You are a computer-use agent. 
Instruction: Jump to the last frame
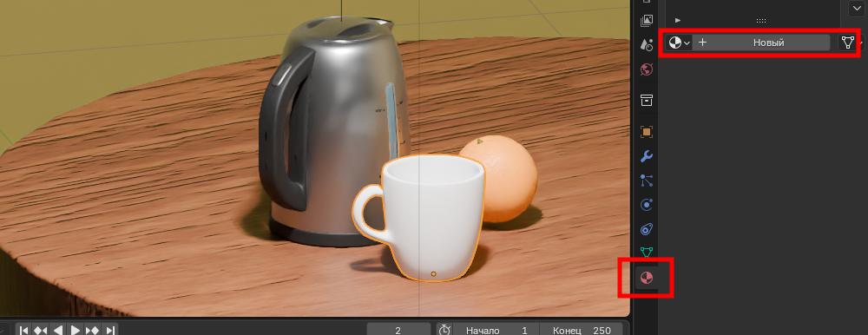[109, 330]
